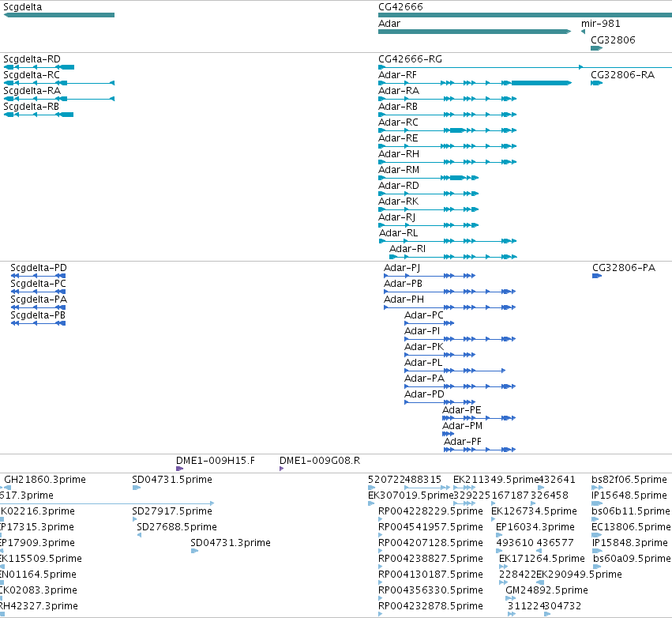672x618 pixels.
Task: Click the CG42666 gene label
Action: (x=400, y=7)
